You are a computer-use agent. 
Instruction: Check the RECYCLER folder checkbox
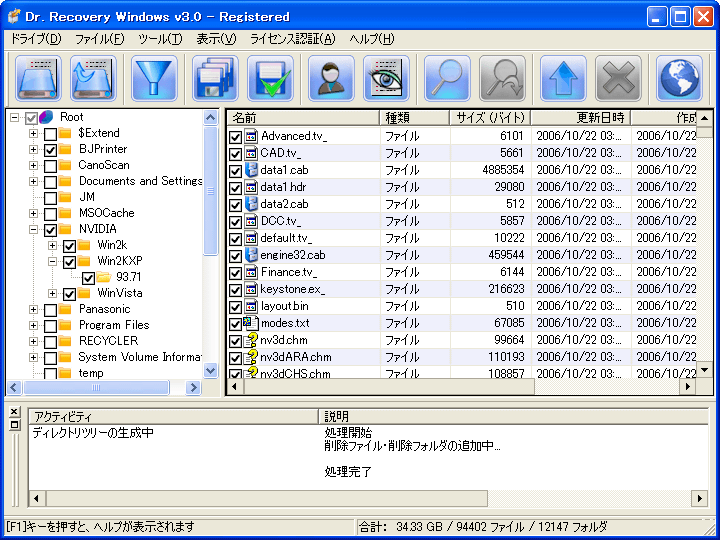(x=51, y=342)
